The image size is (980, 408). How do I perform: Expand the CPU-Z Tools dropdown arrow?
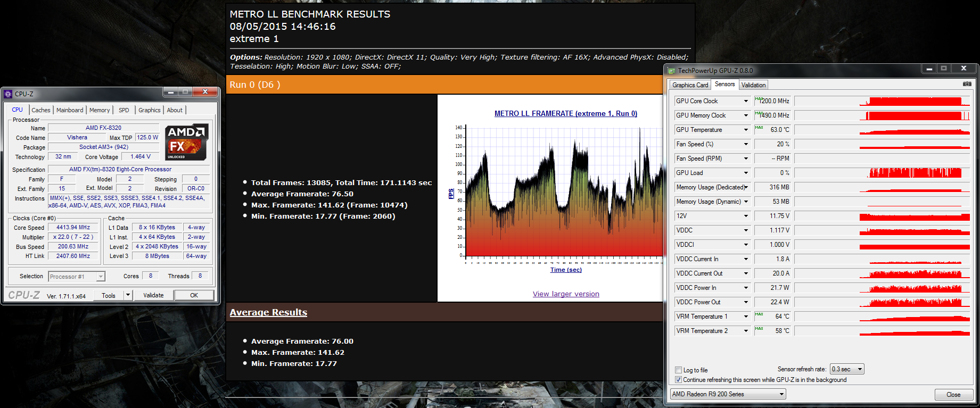(128, 295)
